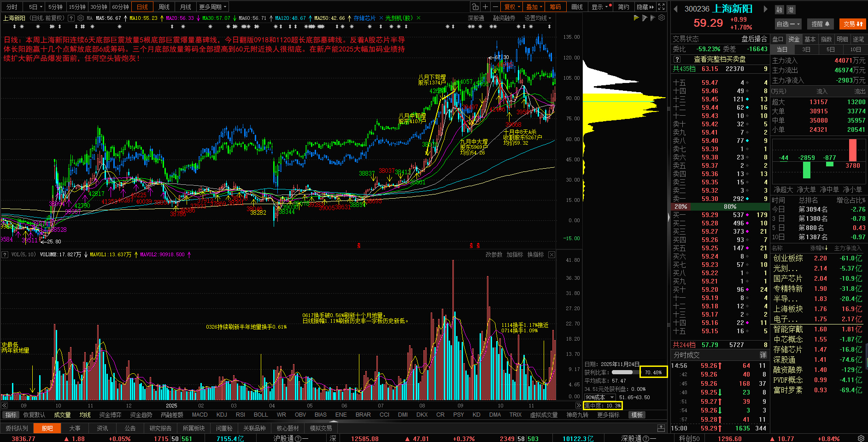Toggle 复权 price adjustment

(512, 7)
